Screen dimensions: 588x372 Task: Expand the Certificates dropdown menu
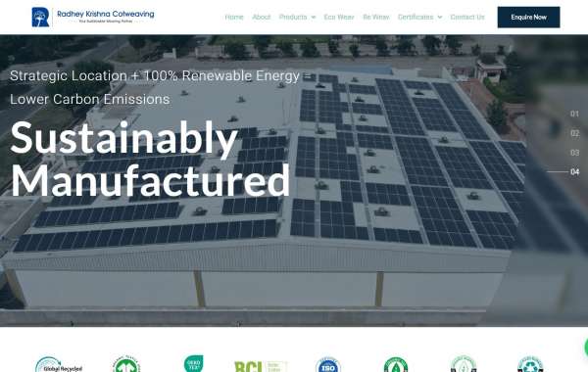click(419, 18)
